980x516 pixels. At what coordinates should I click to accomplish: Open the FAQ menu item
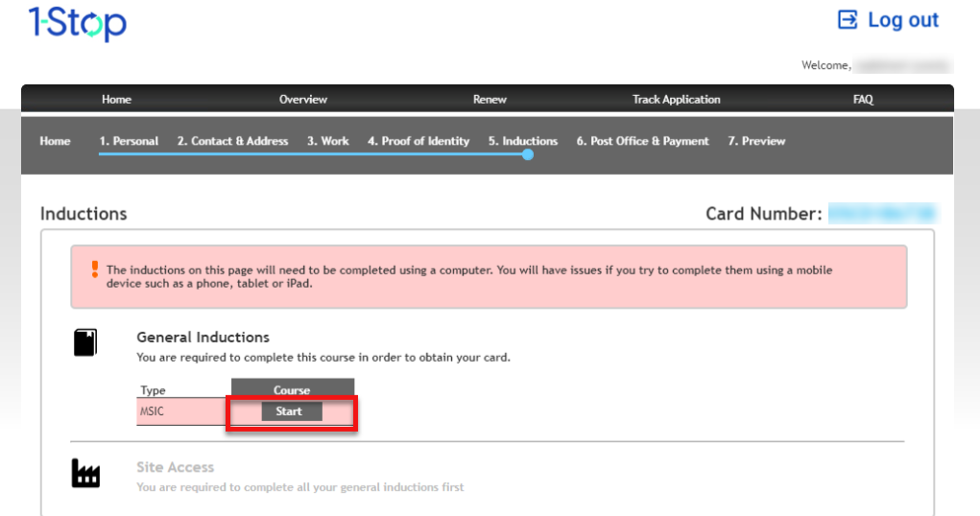pyautogui.click(x=863, y=100)
